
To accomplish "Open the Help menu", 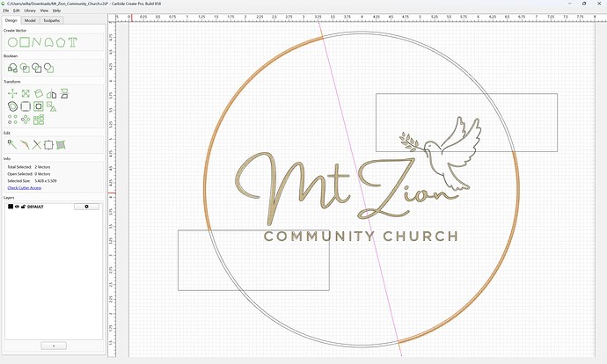I will pyautogui.click(x=56, y=11).
